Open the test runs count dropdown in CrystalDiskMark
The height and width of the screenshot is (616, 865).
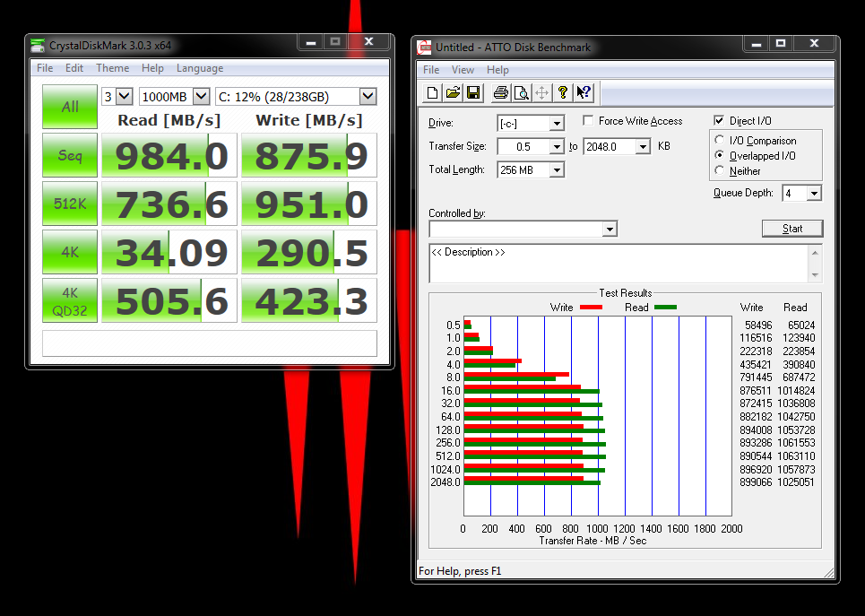[125, 97]
